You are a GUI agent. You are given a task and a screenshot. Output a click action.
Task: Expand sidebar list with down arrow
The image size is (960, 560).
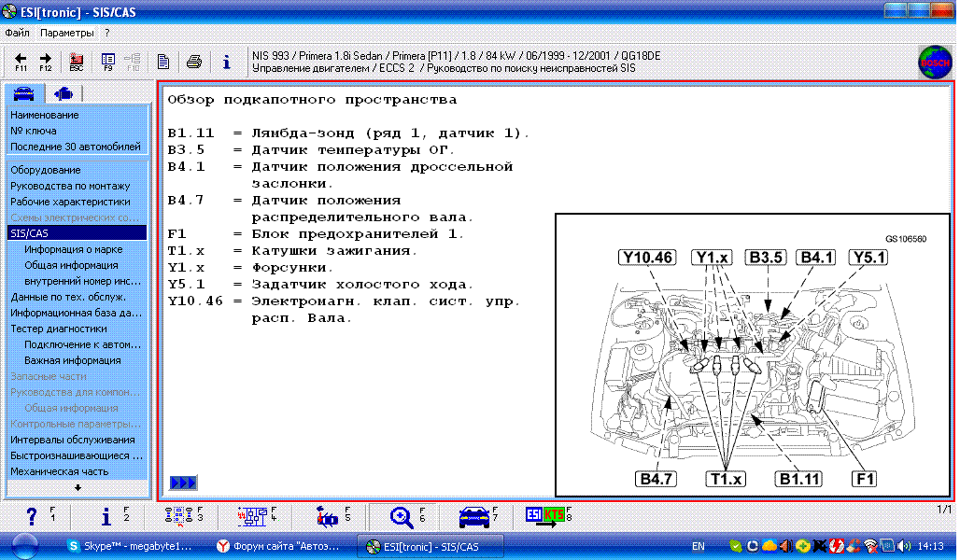tap(78, 488)
